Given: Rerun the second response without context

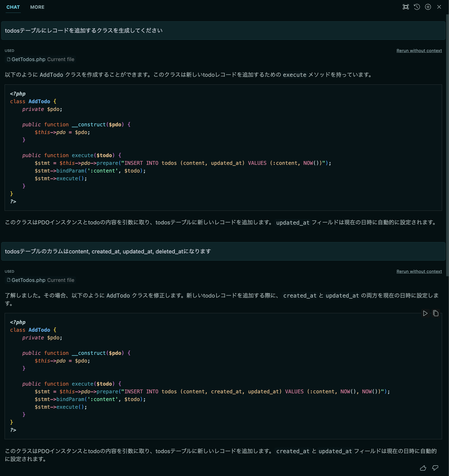Looking at the screenshot, I should [x=419, y=271].
